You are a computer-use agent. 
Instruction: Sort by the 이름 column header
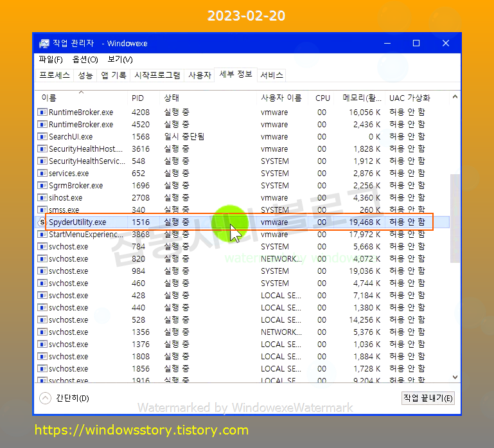tap(82, 98)
